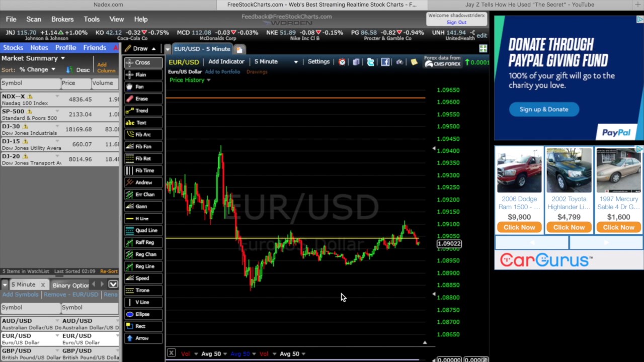Select the Reg Chan tool
The width and height of the screenshot is (644, 362).
point(143,254)
